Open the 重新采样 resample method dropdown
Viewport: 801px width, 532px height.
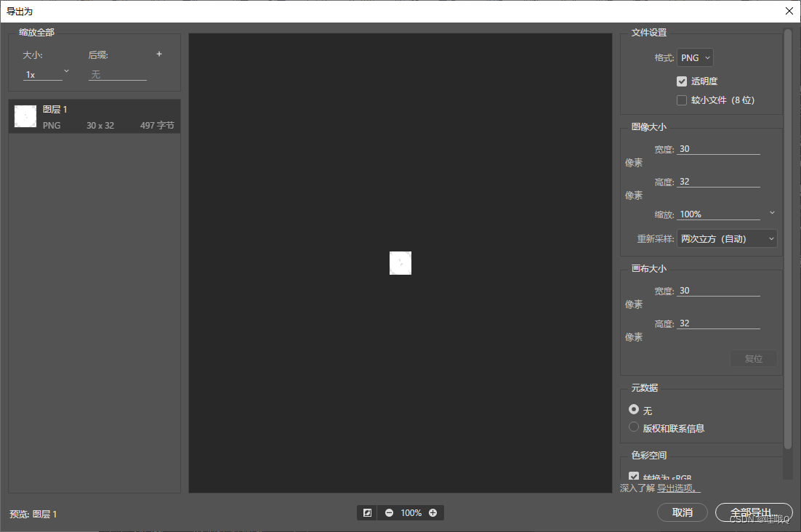coord(727,238)
